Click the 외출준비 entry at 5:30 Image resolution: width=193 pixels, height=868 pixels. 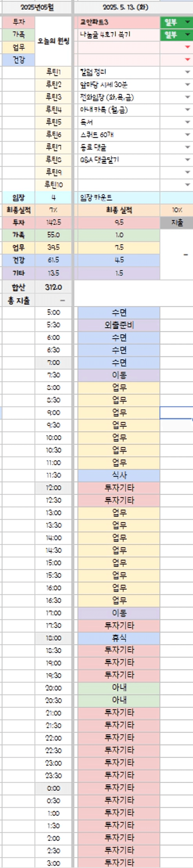pos(119,325)
